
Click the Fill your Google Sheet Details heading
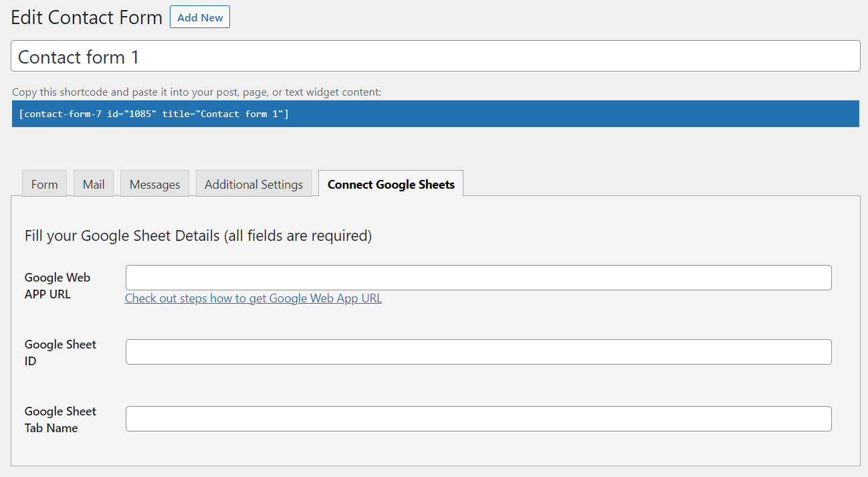[198, 235]
